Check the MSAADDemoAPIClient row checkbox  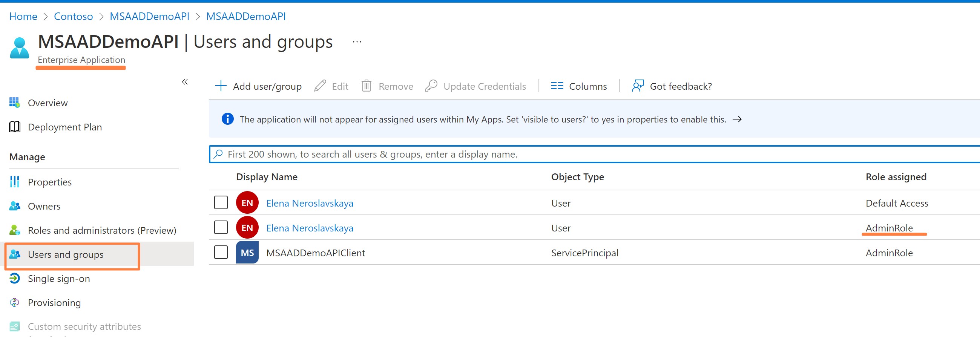click(221, 253)
